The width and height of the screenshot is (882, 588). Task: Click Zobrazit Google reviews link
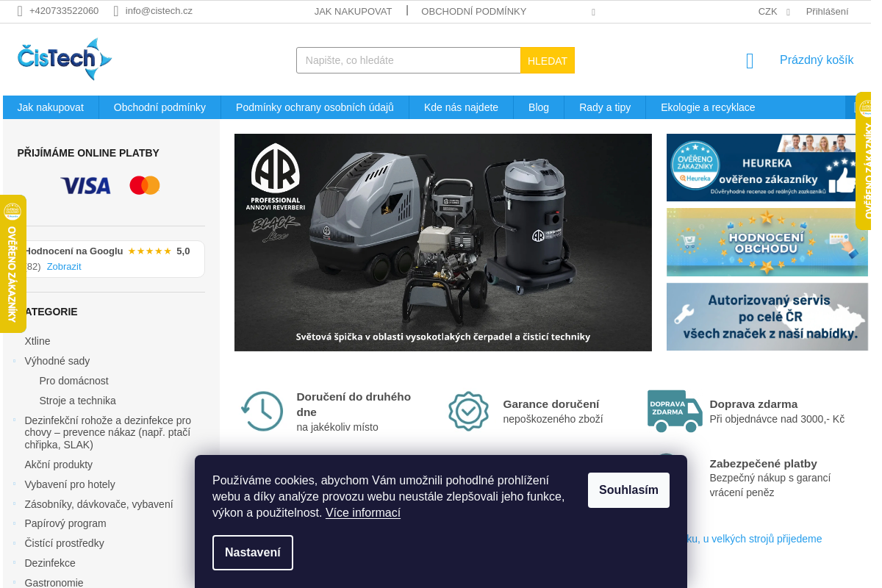(x=64, y=267)
